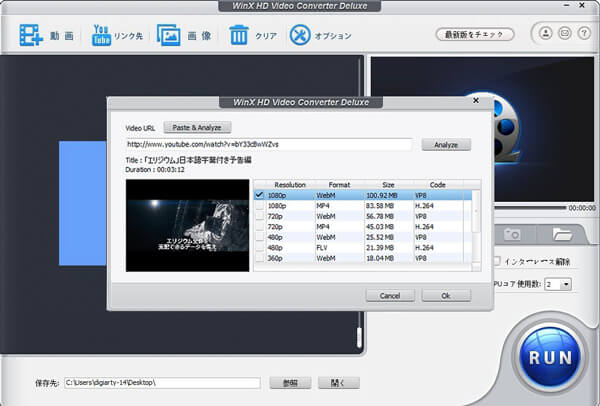
Task: Click the video preview thumbnail in dialog
Action: [x=188, y=225]
